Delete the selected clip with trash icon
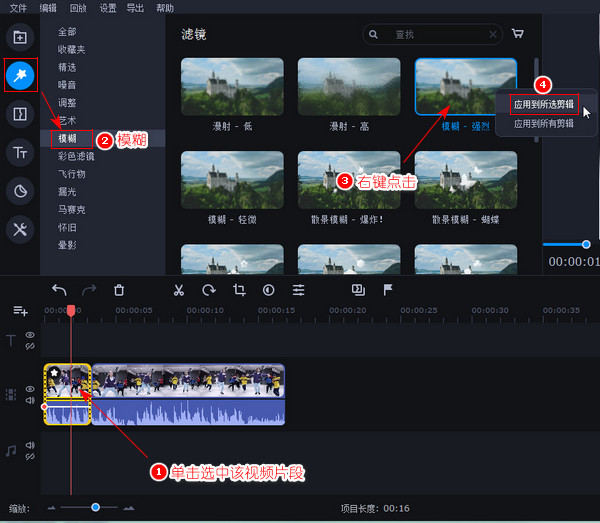The width and height of the screenshot is (600, 523). coord(119,290)
